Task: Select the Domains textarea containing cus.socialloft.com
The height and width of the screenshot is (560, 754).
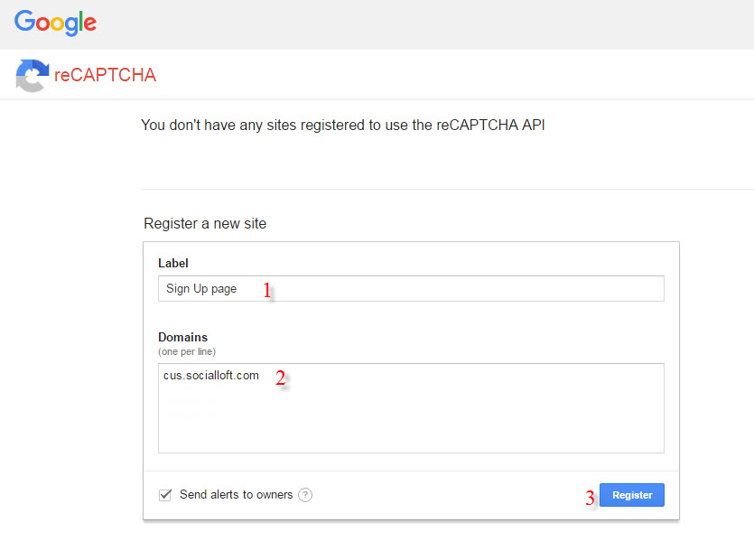Action: 411,406
